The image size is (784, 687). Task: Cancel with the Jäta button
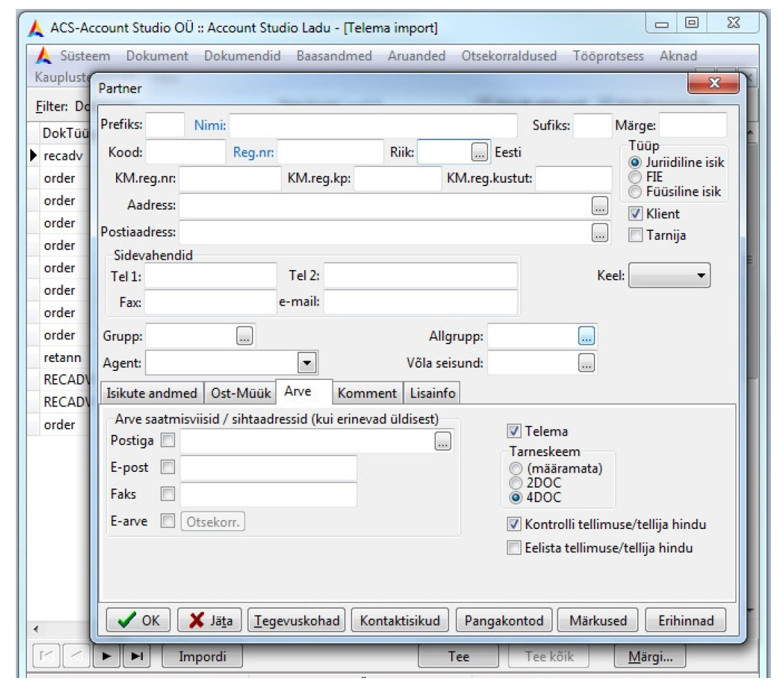[x=210, y=620]
